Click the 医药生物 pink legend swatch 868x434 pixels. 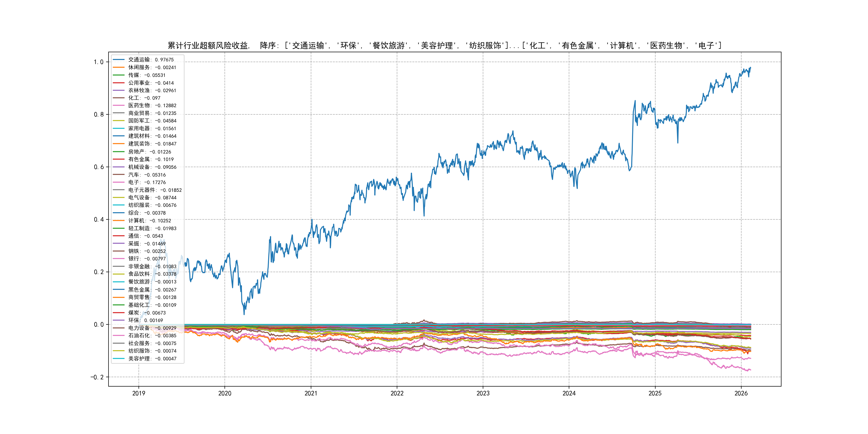[x=119, y=106]
